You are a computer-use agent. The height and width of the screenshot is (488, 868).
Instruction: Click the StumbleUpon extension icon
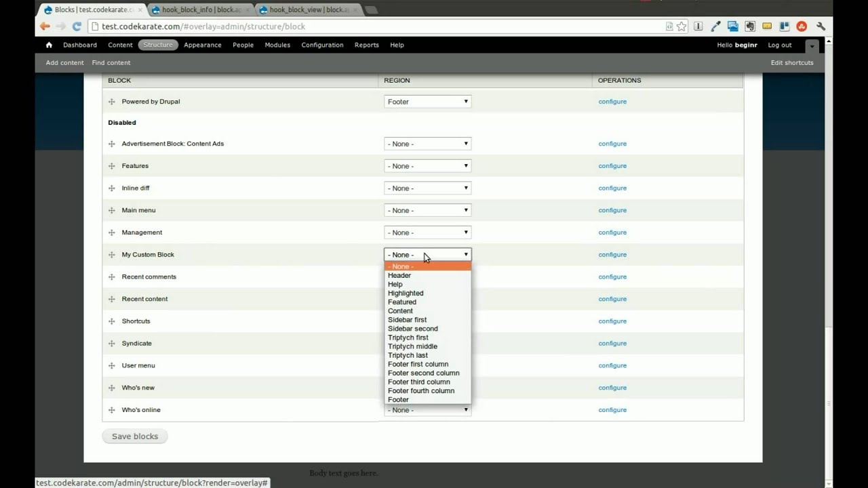[x=802, y=26]
